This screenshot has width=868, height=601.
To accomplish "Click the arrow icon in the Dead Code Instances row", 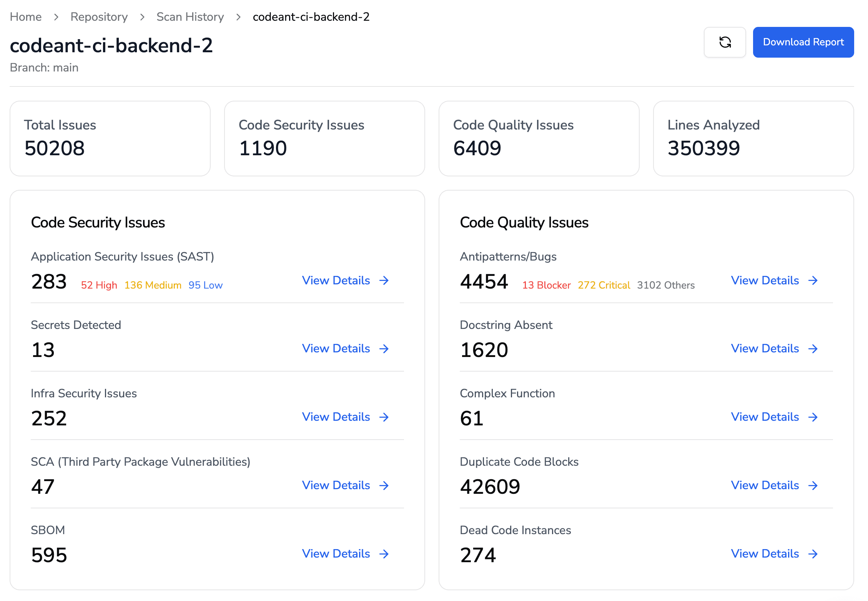I will tap(813, 554).
